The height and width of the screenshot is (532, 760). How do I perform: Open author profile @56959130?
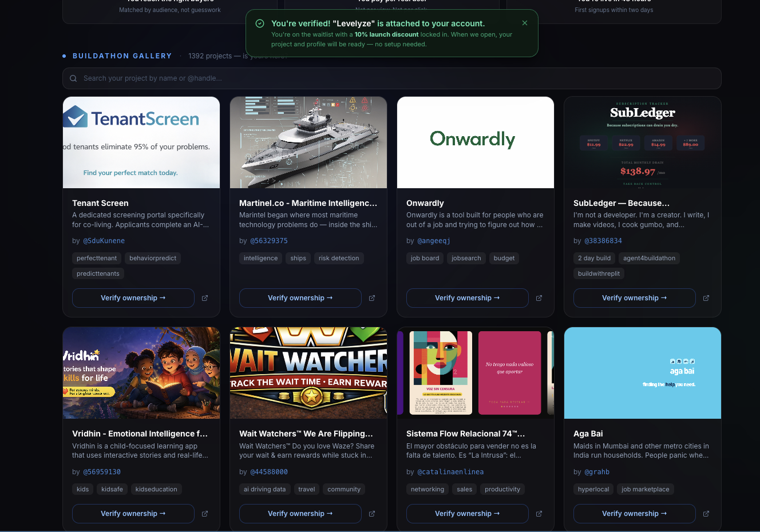102,472
